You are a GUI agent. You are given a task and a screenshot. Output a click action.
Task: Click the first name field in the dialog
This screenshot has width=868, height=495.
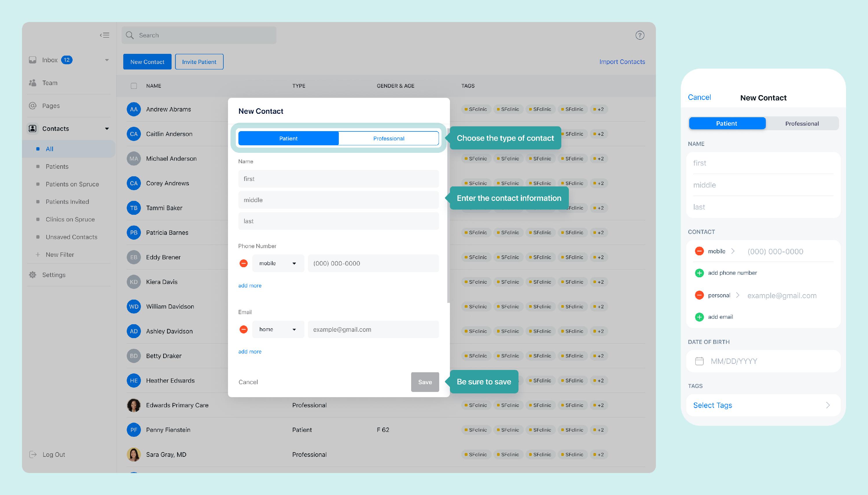pyautogui.click(x=338, y=179)
